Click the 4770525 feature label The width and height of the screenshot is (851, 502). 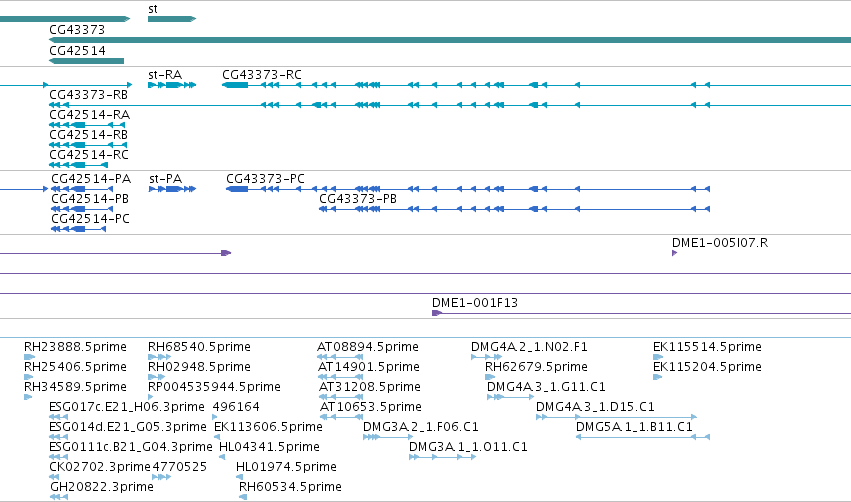pos(180,467)
